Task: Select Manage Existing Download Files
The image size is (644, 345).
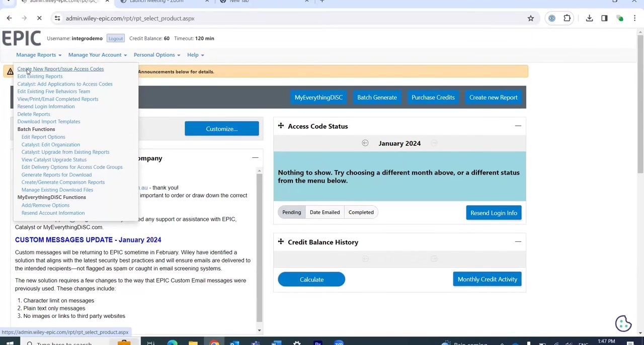Action: click(57, 190)
